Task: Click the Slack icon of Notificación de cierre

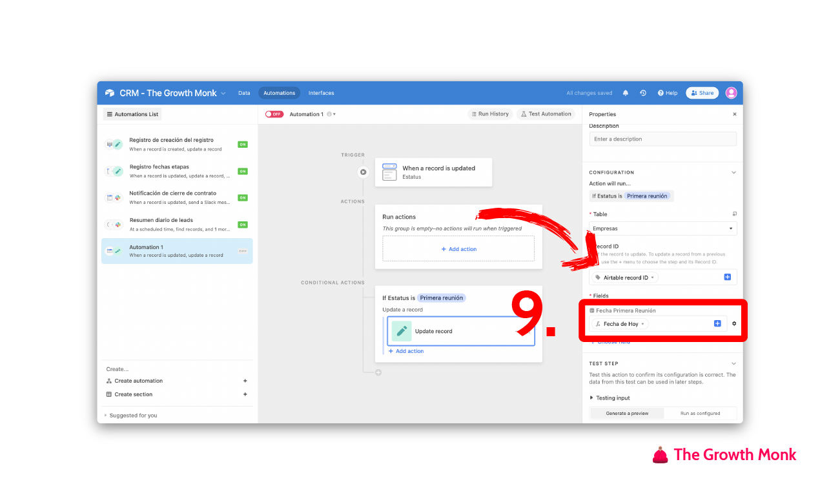Action: coord(118,197)
